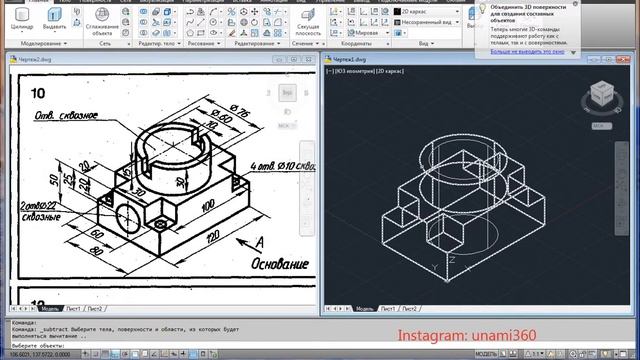Click the [2D каркас] viewport style label
640x360 pixels.
(x=390, y=71)
